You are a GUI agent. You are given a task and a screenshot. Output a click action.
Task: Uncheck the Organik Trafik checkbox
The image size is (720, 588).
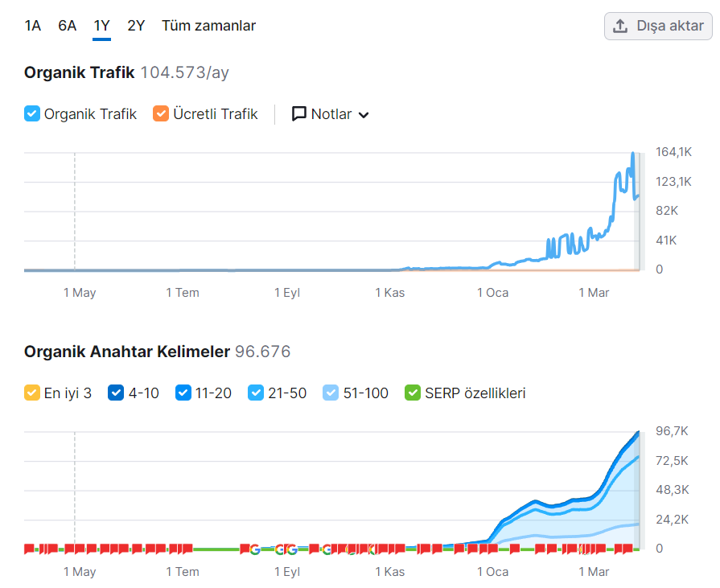coord(32,114)
